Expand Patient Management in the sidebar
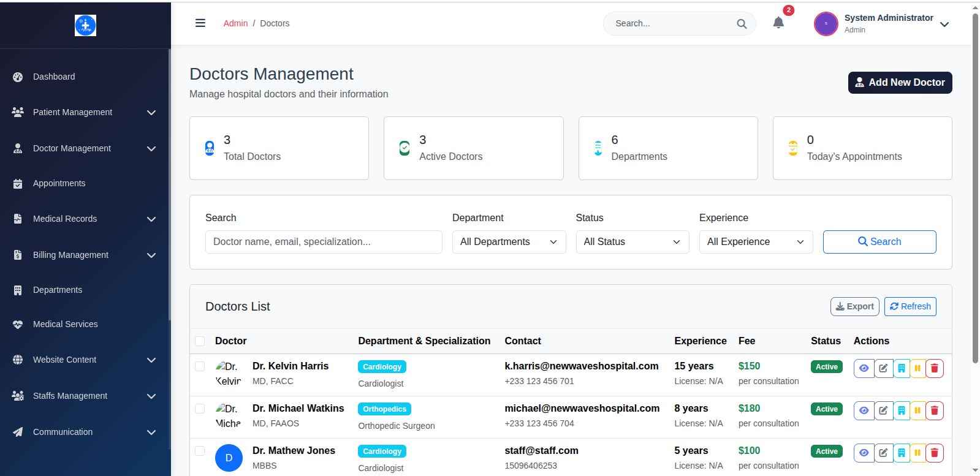980x476 pixels. tap(84, 112)
